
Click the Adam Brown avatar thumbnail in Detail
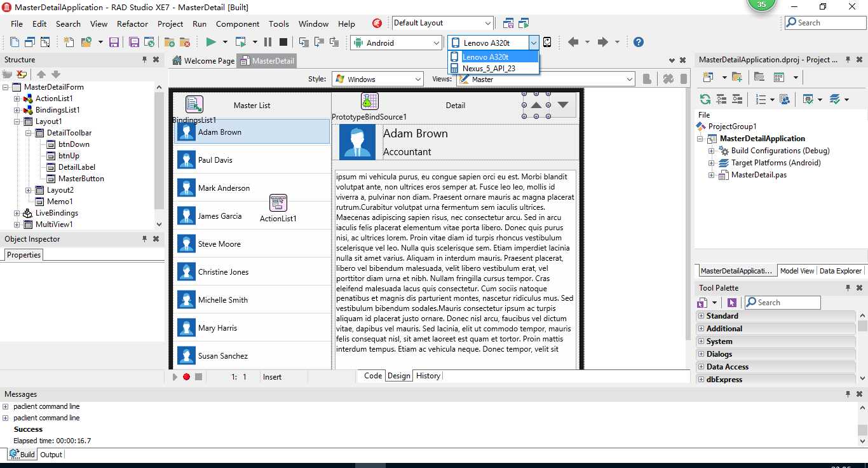(x=357, y=142)
